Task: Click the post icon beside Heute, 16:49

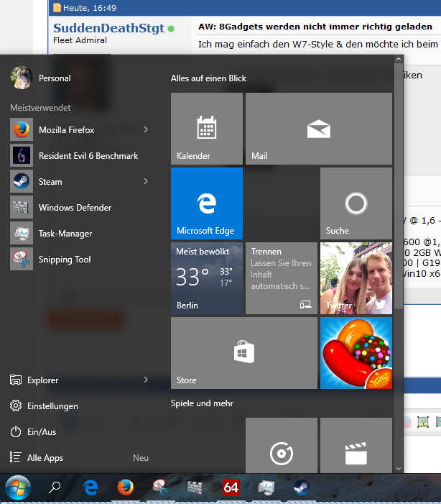Action: [x=57, y=7]
